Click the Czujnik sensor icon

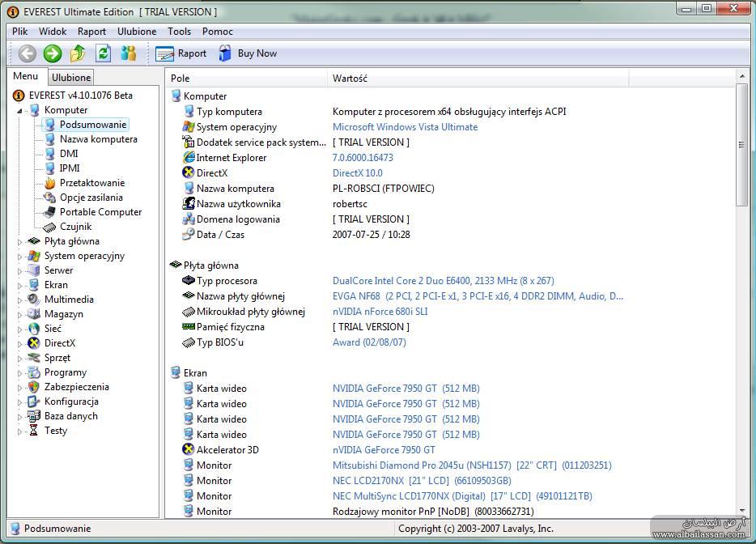click(x=49, y=227)
